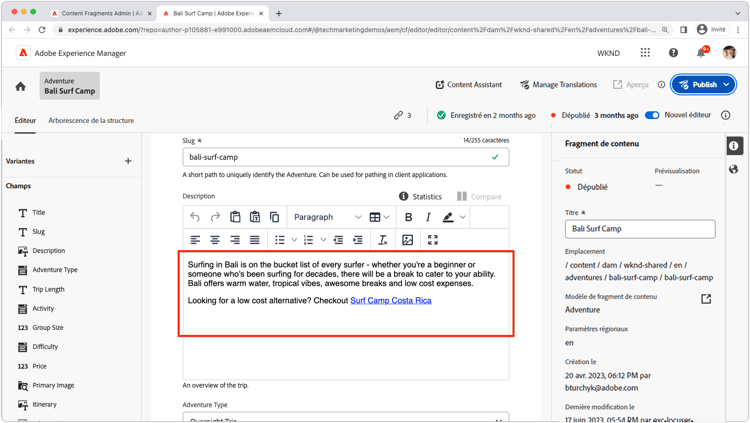Insert a numbered list

pyautogui.click(x=309, y=240)
